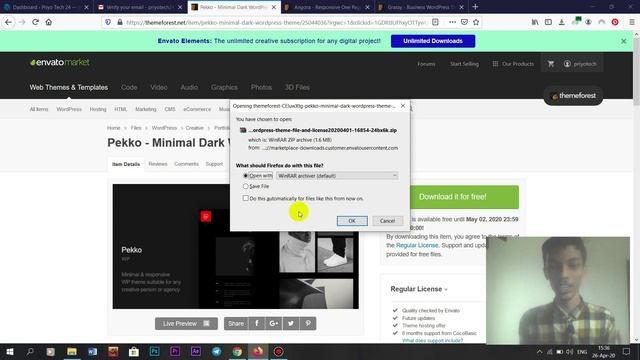The height and width of the screenshot is (360, 640).
Task: Go to Firefox home page icon
Action: [x=49, y=22]
